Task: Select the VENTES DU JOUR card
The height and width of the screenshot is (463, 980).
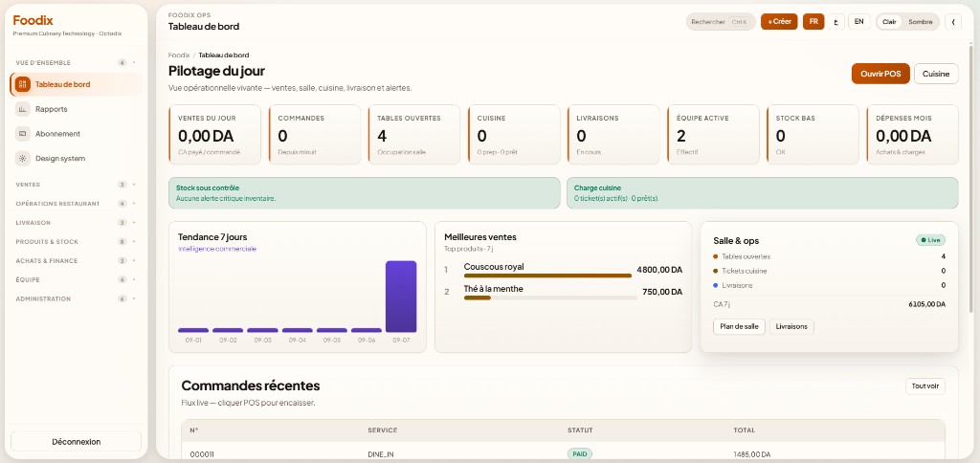Action: coord(214,134)
